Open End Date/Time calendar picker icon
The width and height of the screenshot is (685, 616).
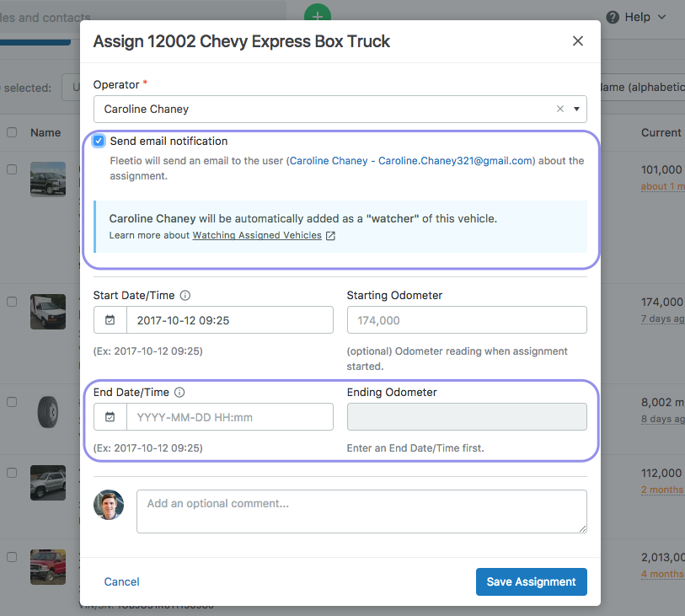pos(110,417)
